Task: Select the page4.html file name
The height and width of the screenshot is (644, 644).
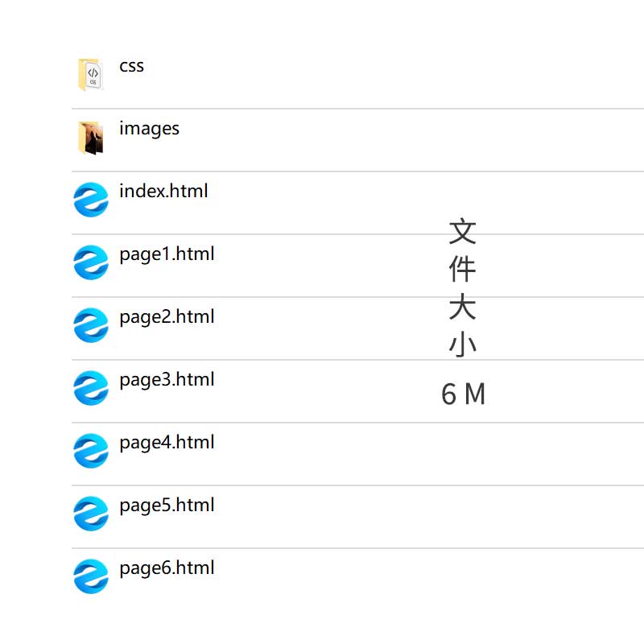Action: (167, 443)
